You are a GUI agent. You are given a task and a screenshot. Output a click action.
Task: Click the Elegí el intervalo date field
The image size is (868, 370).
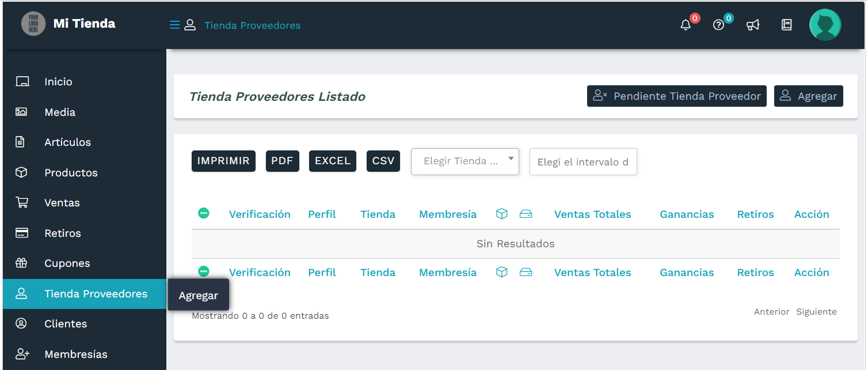[583, 161]
